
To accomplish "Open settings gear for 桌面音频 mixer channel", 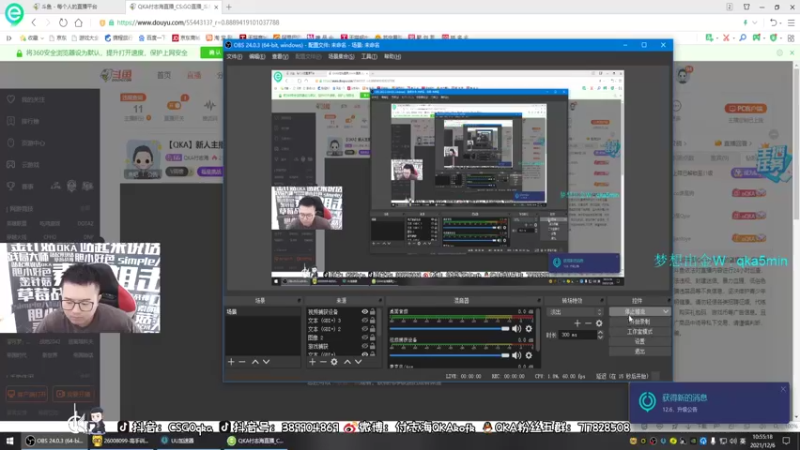I will [x=529, y=329].
